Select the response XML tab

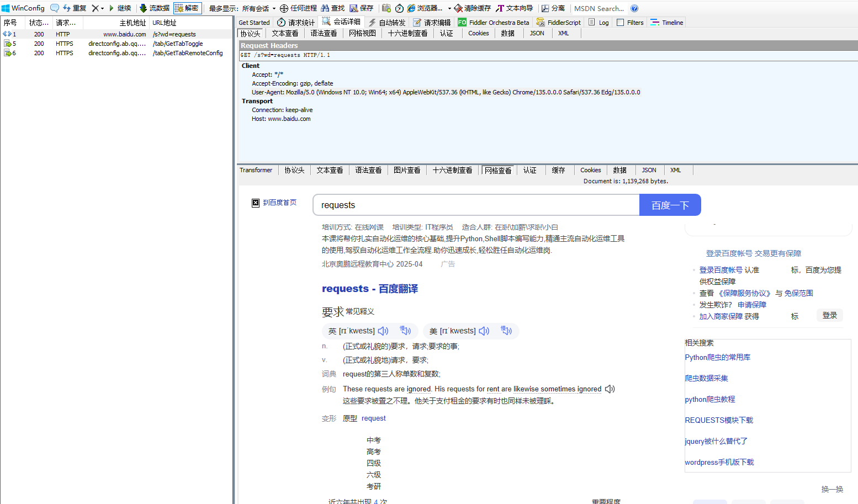[676, 170]
